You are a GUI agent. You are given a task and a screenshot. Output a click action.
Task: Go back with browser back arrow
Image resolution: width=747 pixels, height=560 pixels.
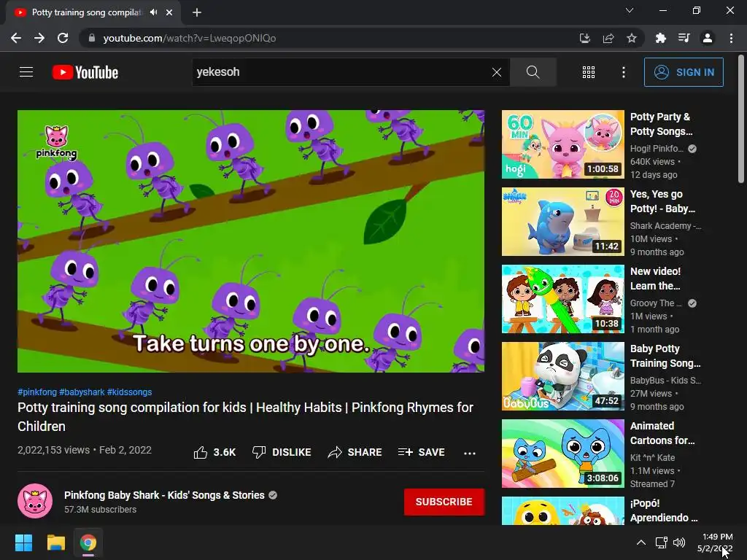[16, 38]
